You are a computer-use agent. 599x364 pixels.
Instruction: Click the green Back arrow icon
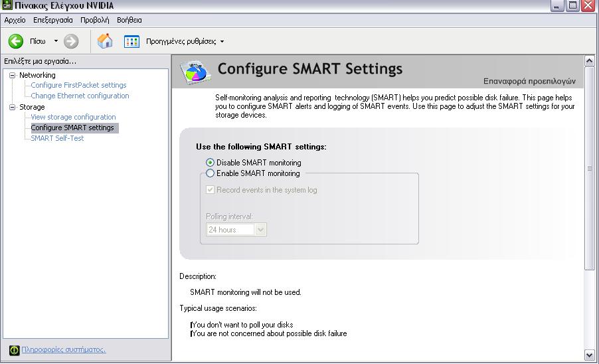pyautogui.click(x=16, y=41)
